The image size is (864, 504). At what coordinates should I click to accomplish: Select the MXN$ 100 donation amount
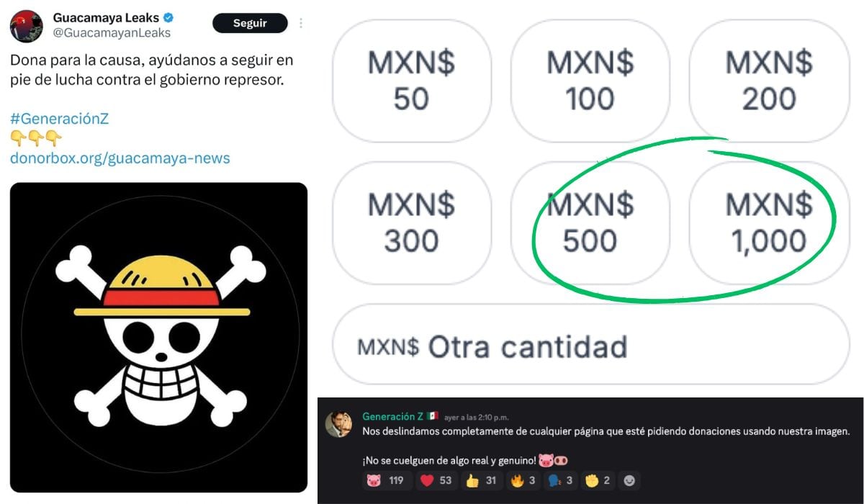coord(590,81)
